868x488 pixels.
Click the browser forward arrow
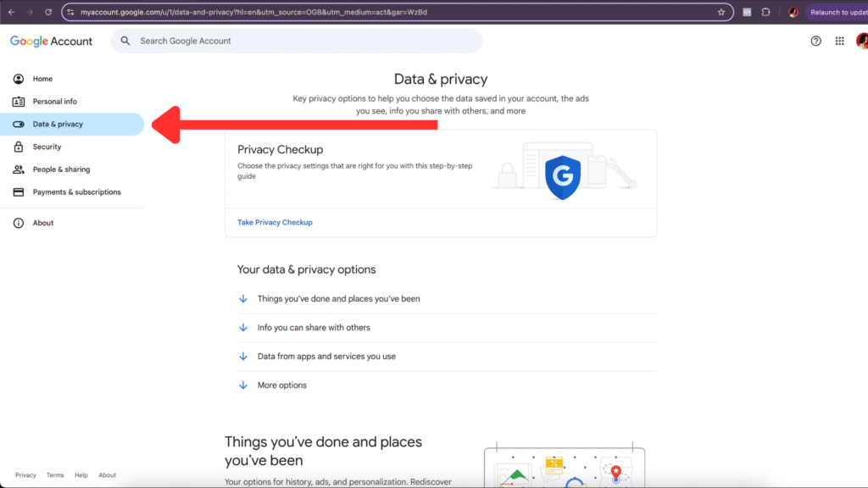[x=30, y=12]
